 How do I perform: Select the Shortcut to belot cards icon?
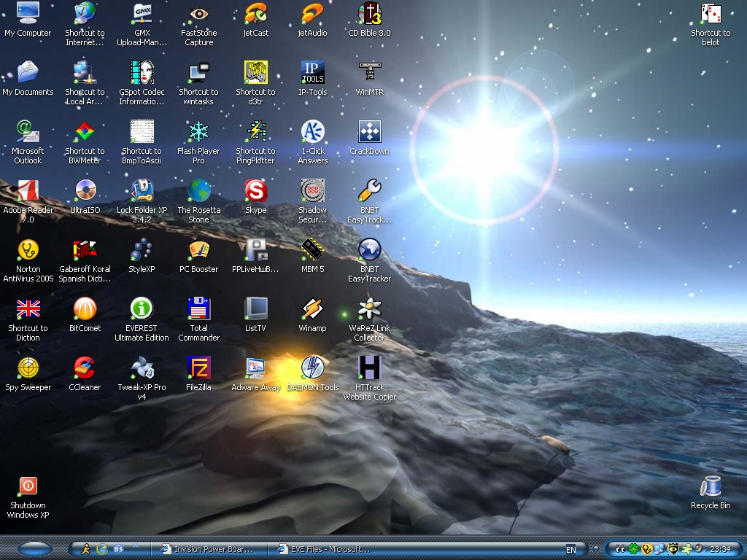tap(711, 13)
